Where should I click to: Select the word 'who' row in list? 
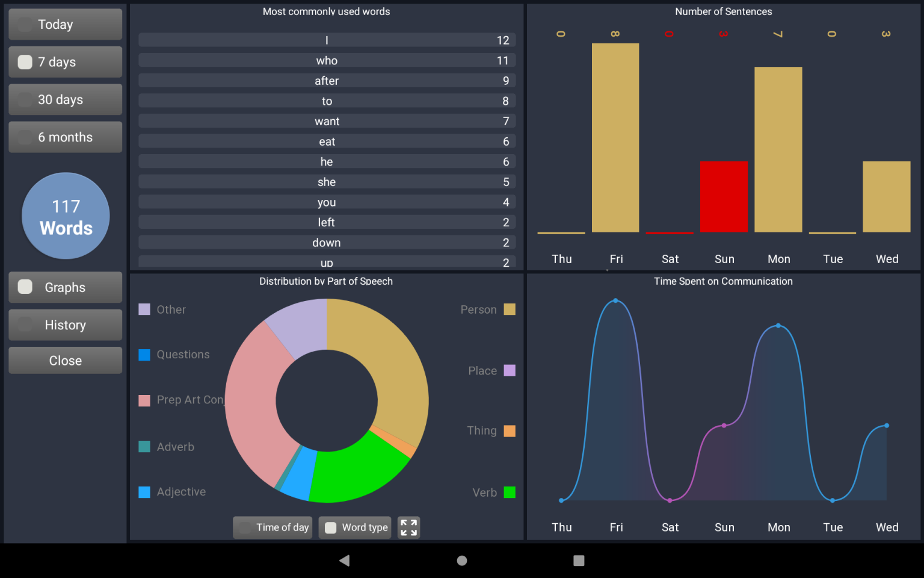(327, 60)
